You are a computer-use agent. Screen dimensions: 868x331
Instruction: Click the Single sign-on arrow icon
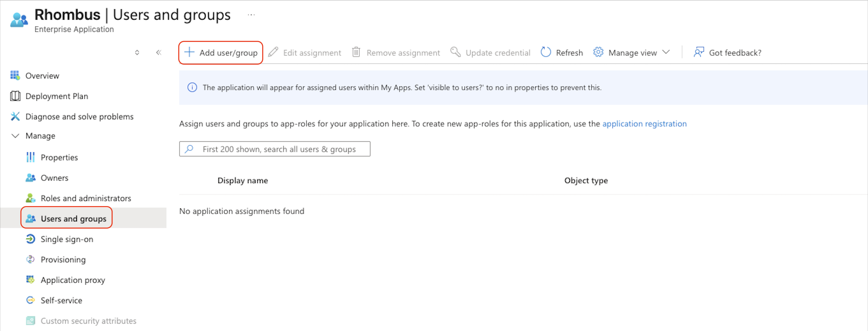[x=30, y=239]
